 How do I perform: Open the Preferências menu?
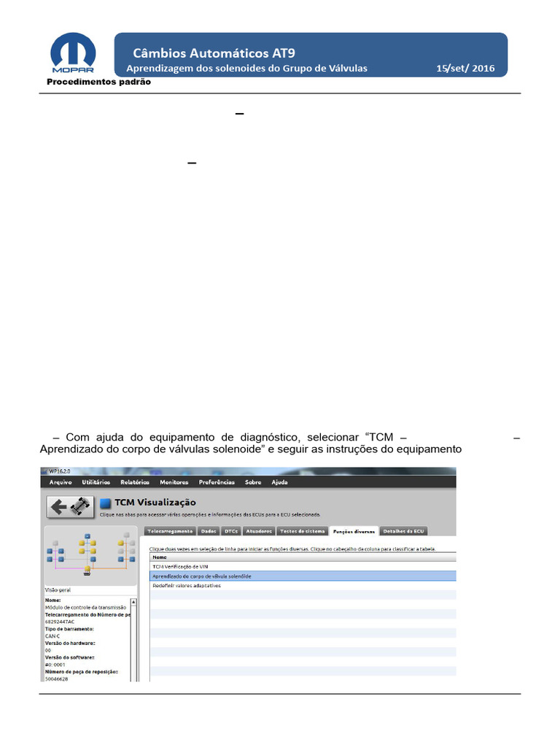pos(217,482)
